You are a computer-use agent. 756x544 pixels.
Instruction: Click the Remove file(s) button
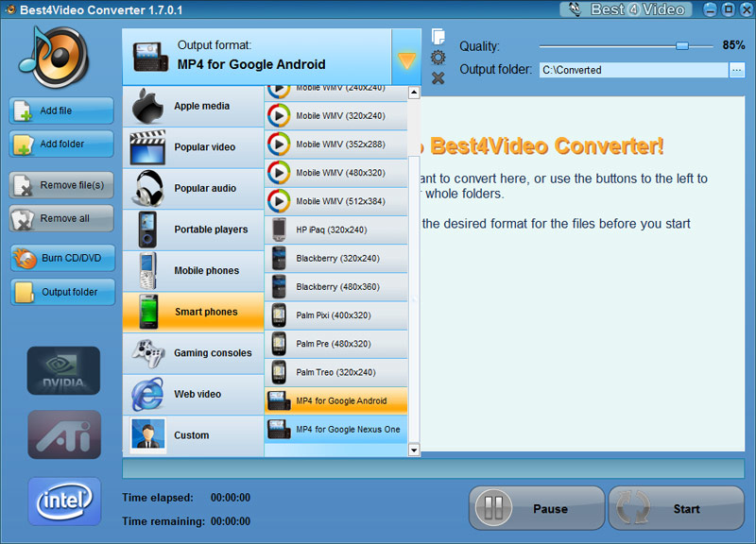pos(61,185)
